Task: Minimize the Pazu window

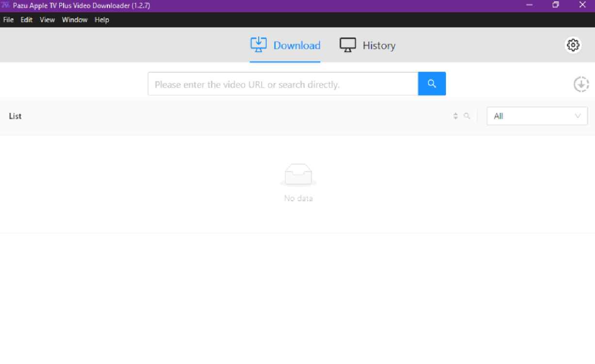Action: coord(529,5)
